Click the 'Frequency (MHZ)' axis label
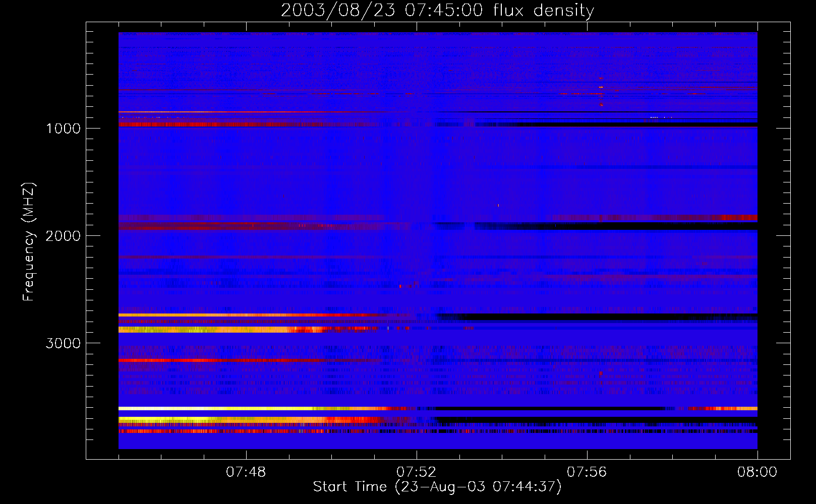Viewport: 816px width, 504px height. 29,242
